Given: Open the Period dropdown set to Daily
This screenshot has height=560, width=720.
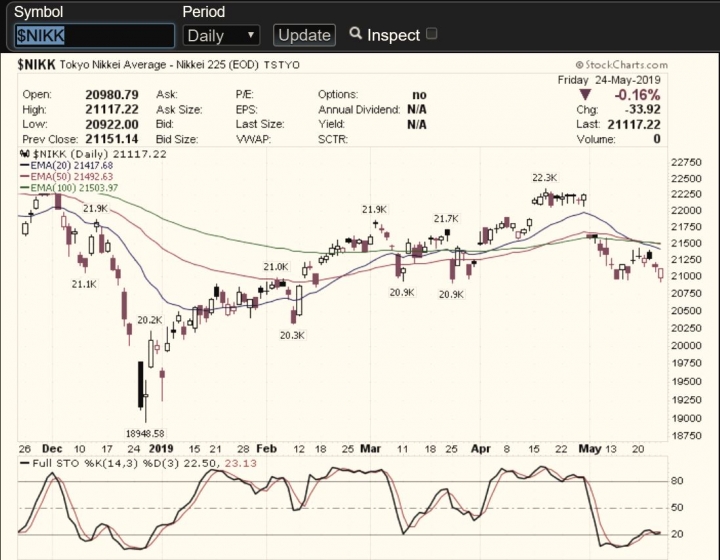Looking at the screenshot, I should (221, 35).
